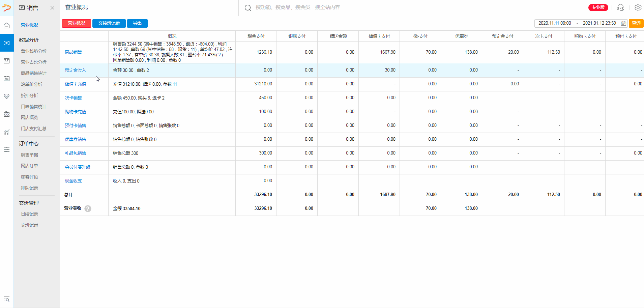
Task: Click the sliders settings icon in sidebar
Action: point(6,149)
